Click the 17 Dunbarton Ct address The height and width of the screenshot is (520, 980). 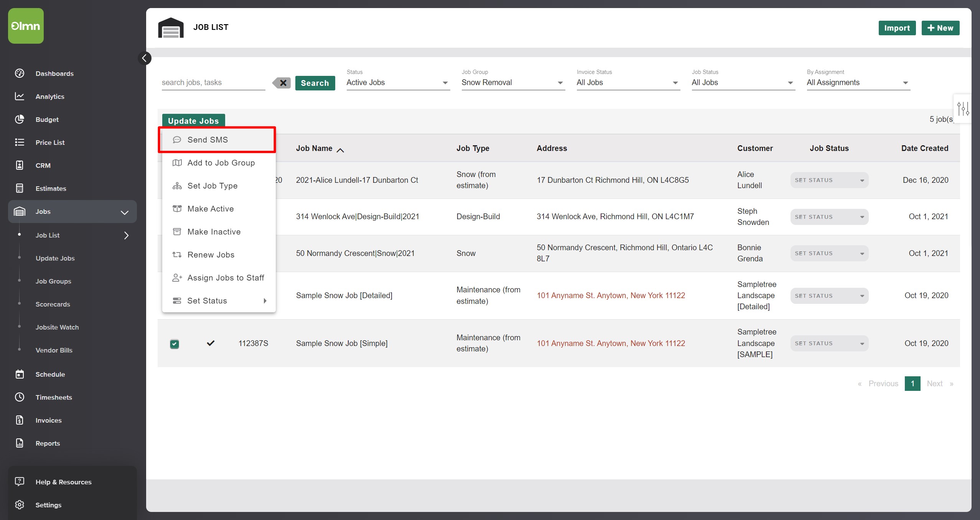(x=613, y=180)
